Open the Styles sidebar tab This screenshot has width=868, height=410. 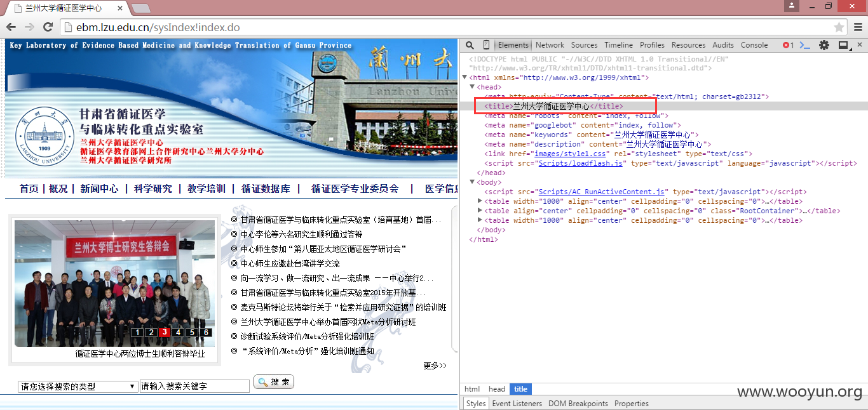pyautogui.click(x=475, y=404)
